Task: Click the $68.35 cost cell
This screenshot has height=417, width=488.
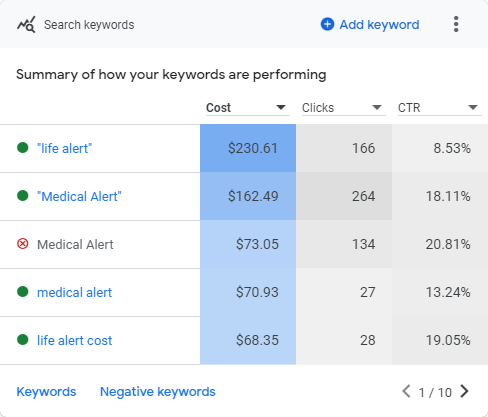Action: pos(248,340)
